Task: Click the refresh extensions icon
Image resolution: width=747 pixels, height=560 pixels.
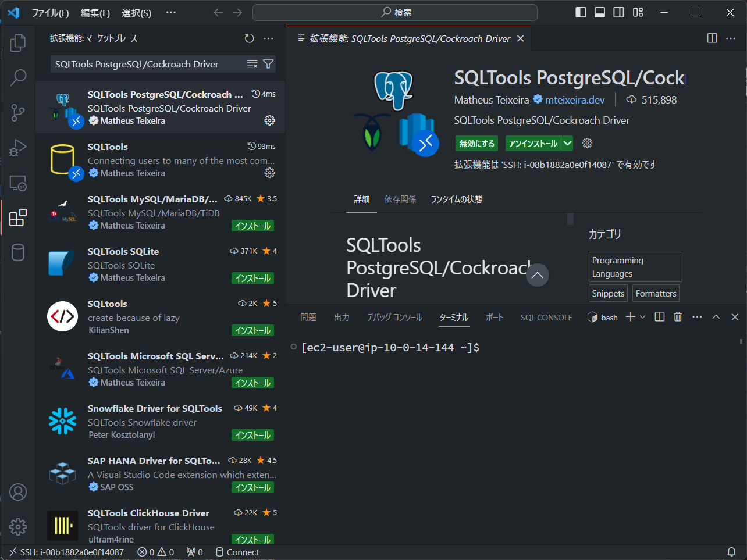Action: 249,38
